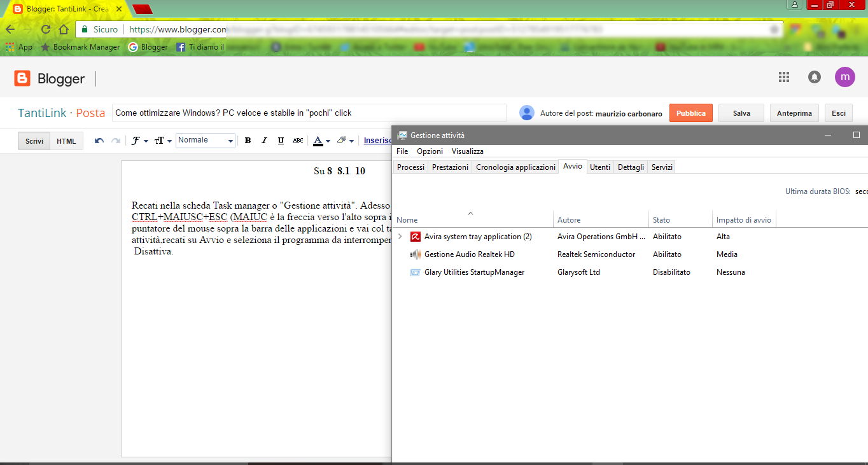Publish the post with Pubblica
Screen dimensions: 868x465
coord(691,113)
